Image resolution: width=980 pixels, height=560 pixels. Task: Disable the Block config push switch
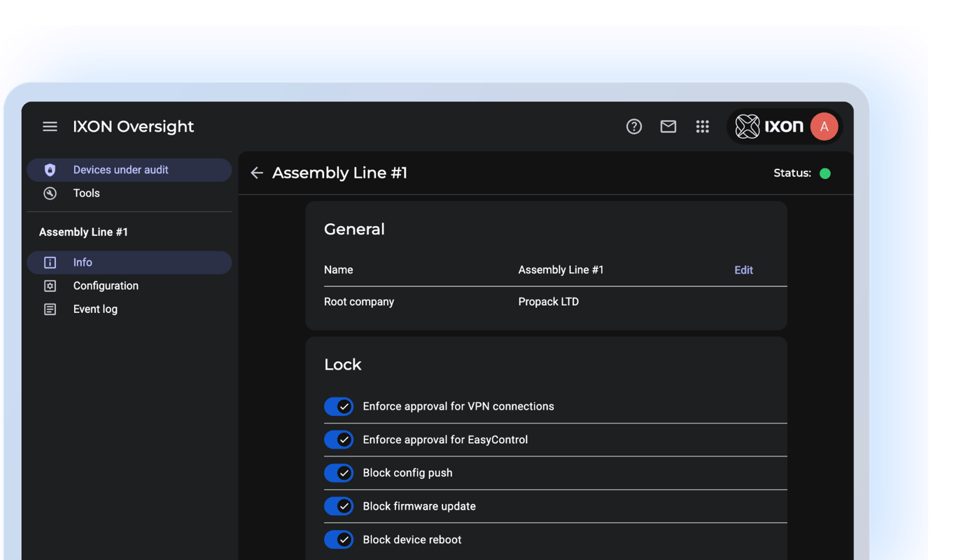339,473
